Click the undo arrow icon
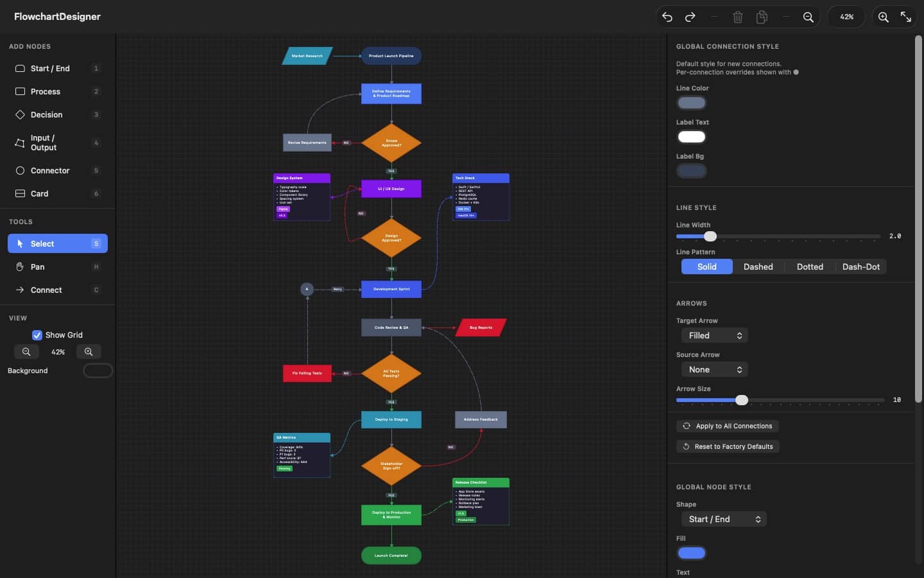924x578 pixels. [x=667, y=17]
